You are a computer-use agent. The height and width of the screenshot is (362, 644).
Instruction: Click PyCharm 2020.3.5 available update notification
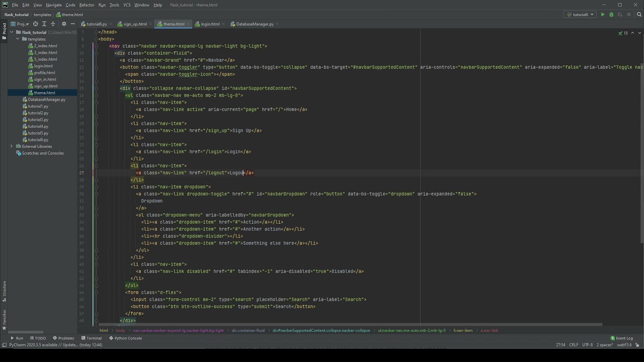click(x=55, y=345)
